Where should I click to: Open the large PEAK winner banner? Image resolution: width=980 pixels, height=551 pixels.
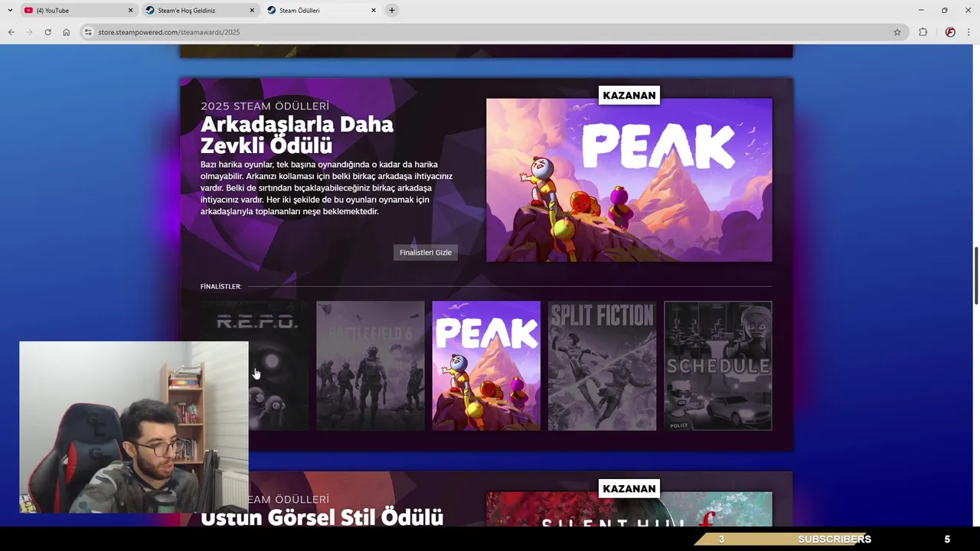tap(629, 180)
